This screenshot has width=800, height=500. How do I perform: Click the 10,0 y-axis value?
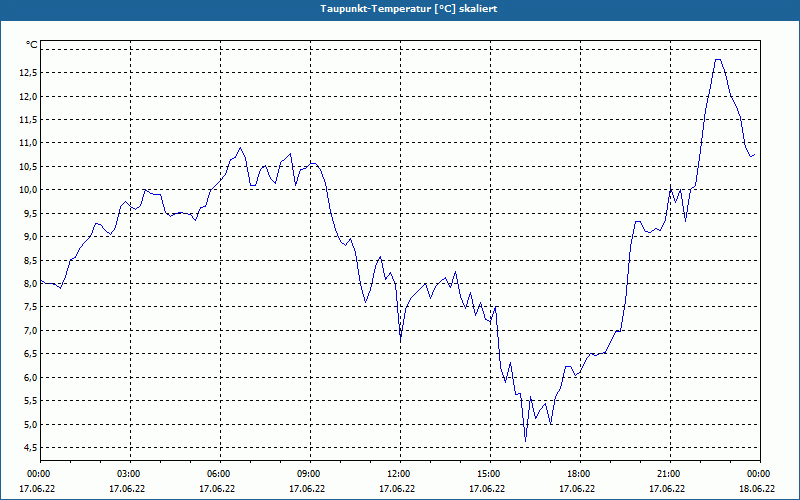[x=28, y=190]
